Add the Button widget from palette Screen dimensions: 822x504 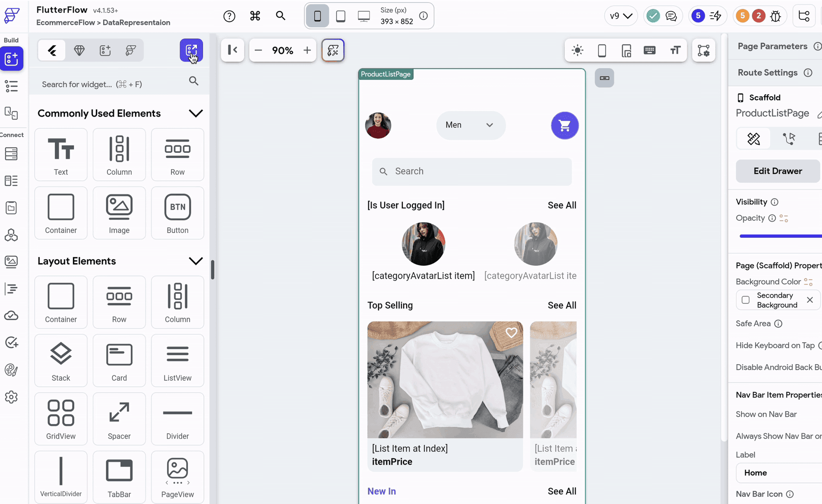177,213
